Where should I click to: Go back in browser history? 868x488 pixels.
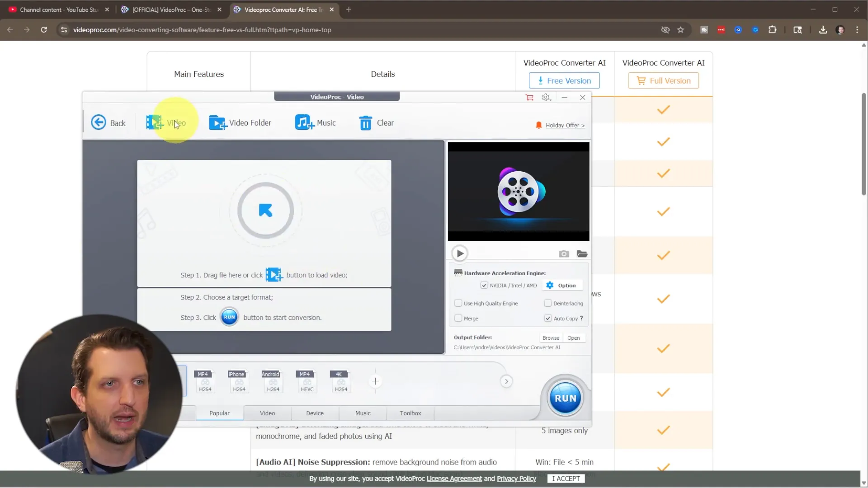[10, 30]
